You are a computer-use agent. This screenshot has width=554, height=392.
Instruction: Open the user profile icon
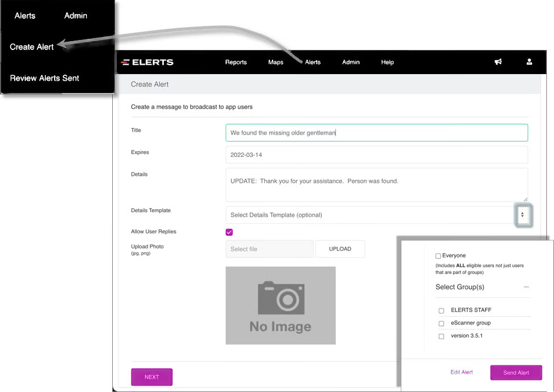coord(529,62)
